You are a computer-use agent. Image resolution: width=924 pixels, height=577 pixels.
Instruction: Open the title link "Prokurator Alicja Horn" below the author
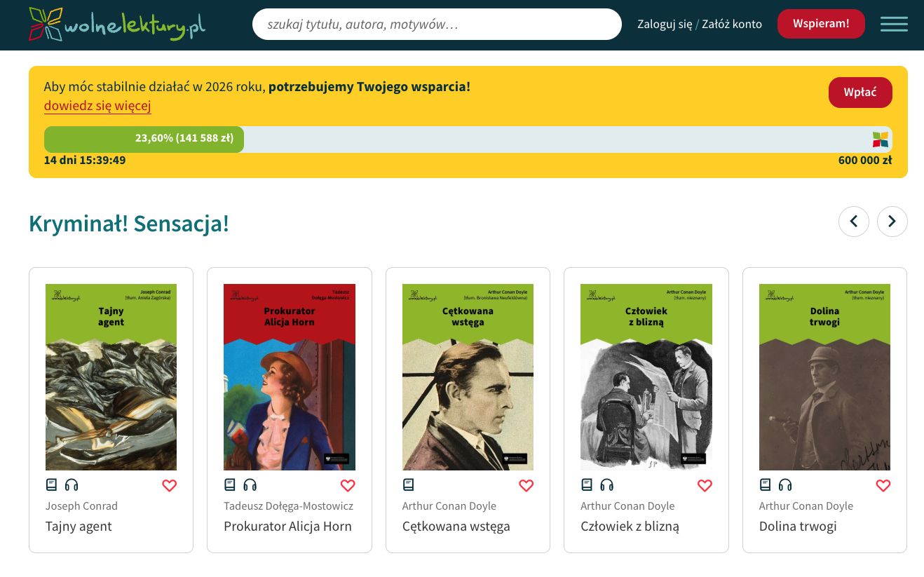(x=287, y=527)
